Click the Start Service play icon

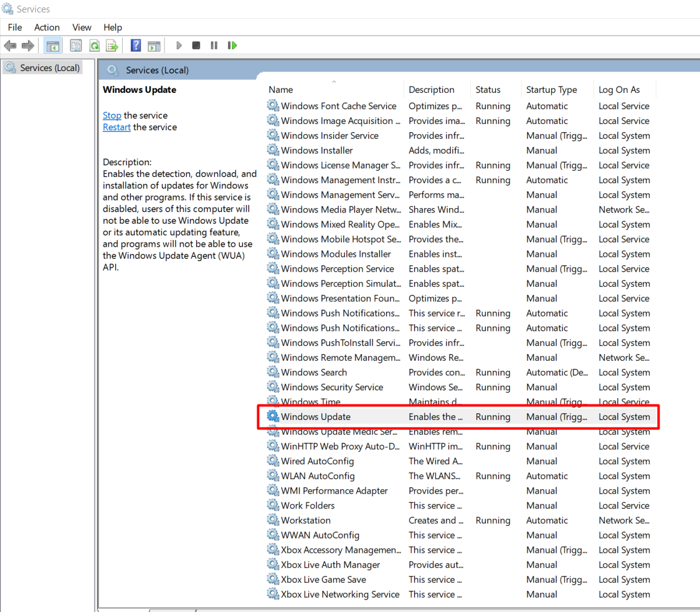coord(179,45)
